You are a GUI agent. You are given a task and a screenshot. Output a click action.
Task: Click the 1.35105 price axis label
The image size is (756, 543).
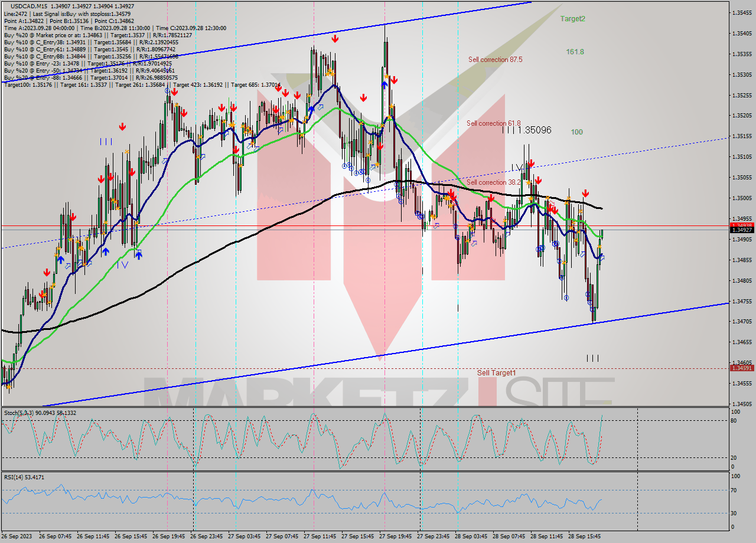click(x=742, y=157)
